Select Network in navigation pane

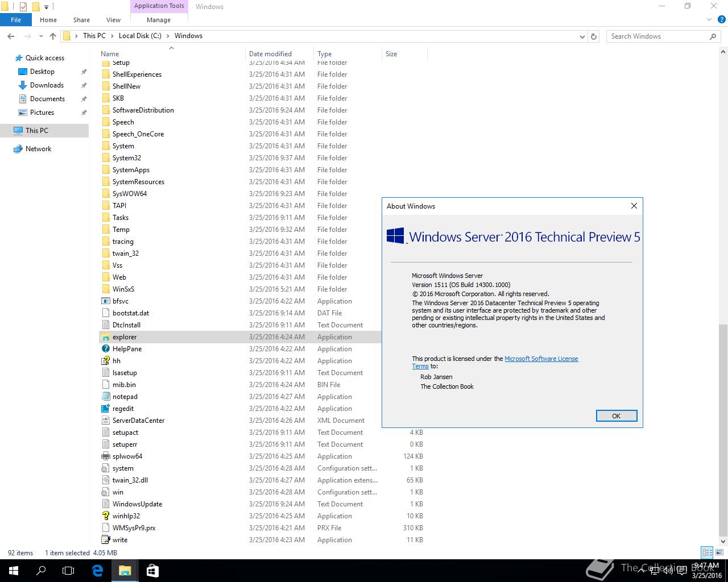38,149
